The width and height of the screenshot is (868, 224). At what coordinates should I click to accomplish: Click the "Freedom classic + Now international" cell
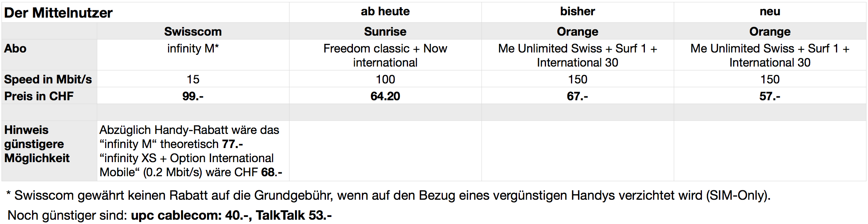coord(385,55)
